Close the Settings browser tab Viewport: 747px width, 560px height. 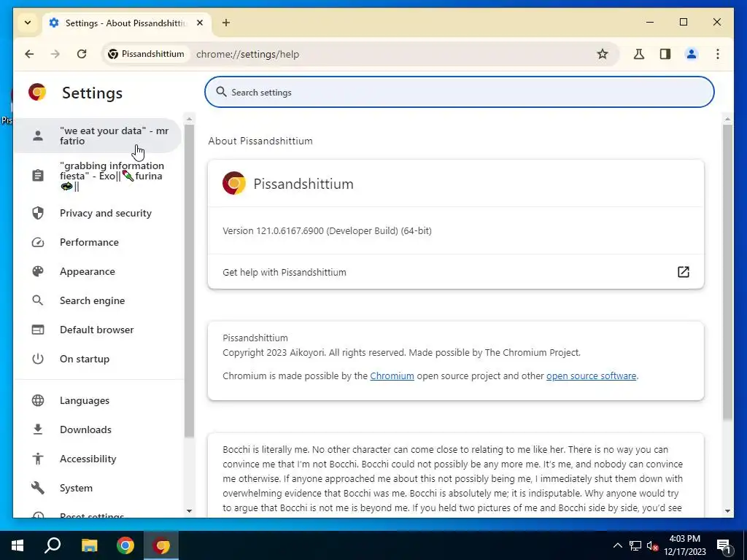point(200,23)
